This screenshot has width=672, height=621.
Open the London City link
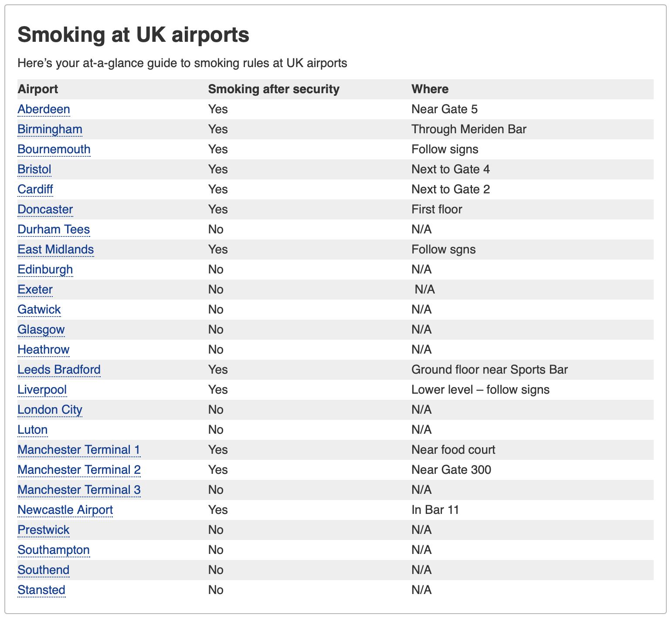[50, 409]
